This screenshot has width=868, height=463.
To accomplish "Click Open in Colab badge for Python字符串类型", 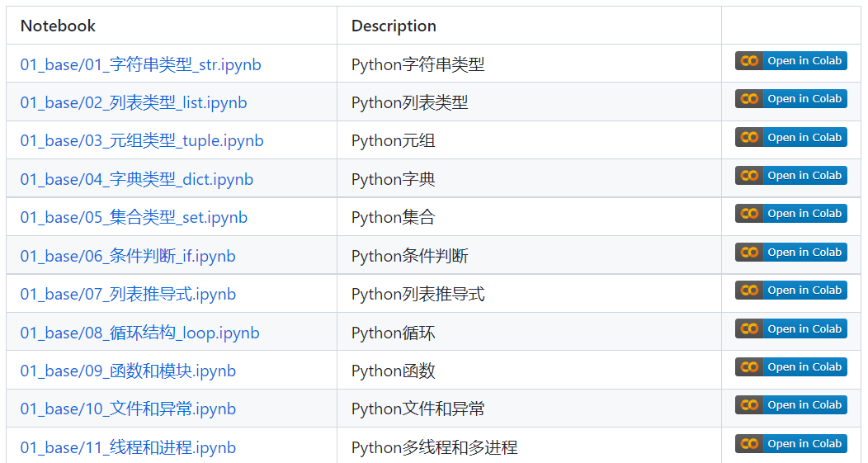I will (x=791, y=61).
